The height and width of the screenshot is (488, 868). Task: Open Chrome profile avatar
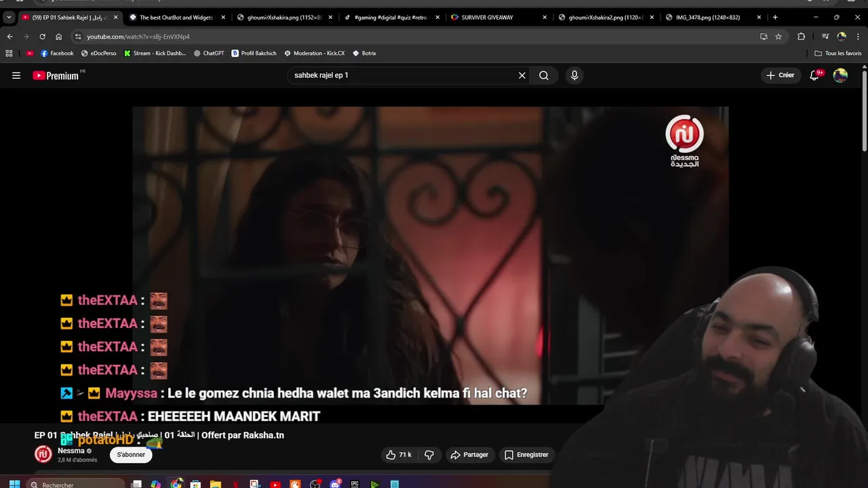[842, 37]
